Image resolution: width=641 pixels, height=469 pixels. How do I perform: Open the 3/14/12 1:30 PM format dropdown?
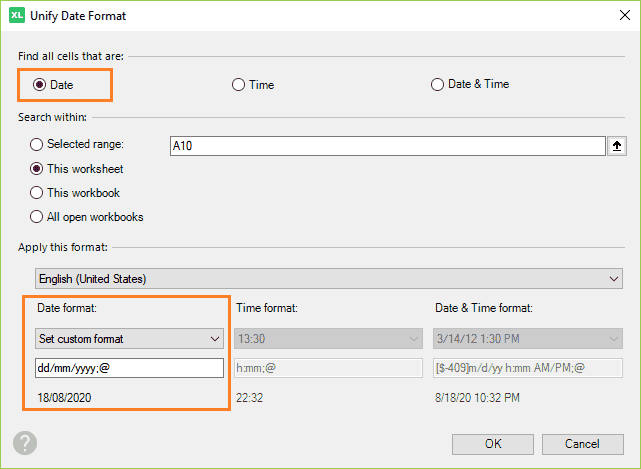click(x=528, y=339)
